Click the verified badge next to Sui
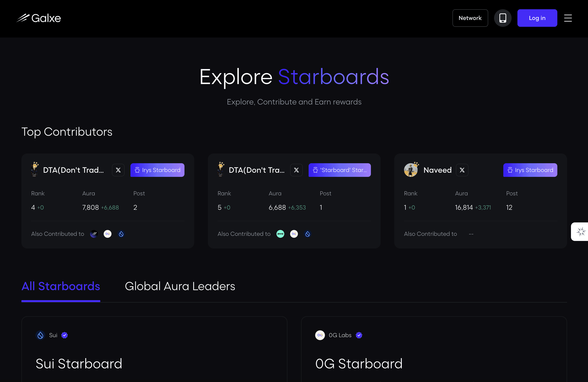The image size is (588, 382). point(64,335)
